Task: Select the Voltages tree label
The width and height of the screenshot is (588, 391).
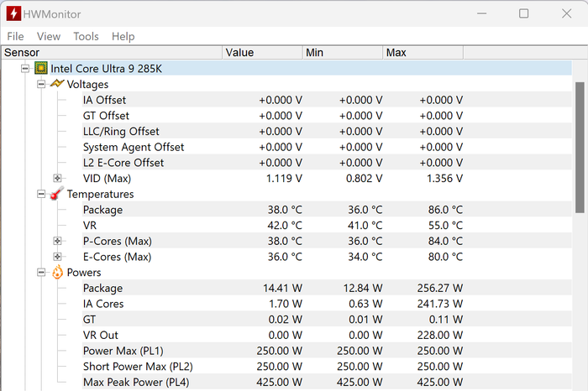Action: point(87,84)
